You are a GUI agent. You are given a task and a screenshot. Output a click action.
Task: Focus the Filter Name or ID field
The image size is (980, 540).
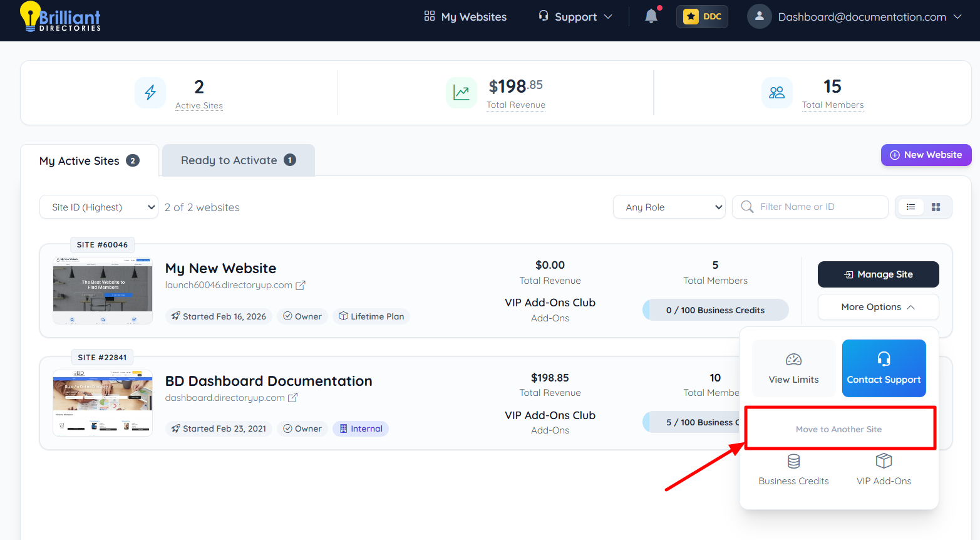click(810, 207)
